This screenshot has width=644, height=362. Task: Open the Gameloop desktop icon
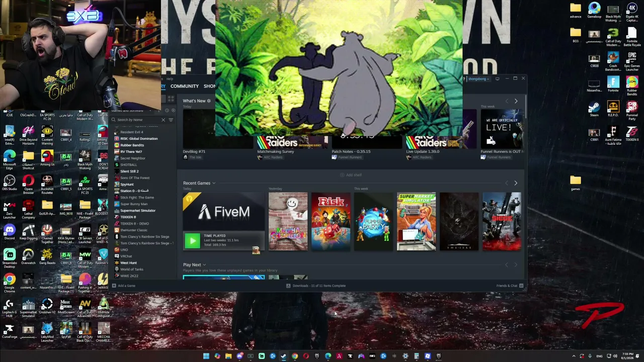click(x=594, y=11)
